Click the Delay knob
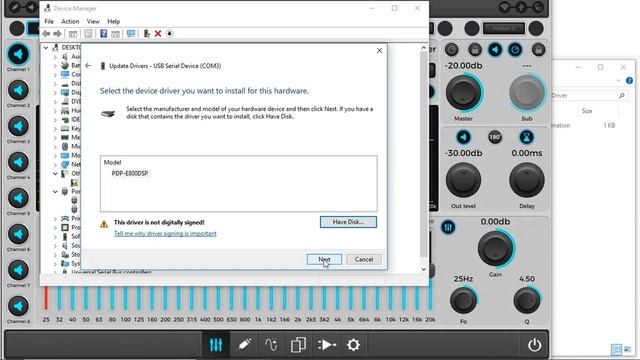Image resolution: width=640 pixels, height=360 pixels. (x=527, y=180)
